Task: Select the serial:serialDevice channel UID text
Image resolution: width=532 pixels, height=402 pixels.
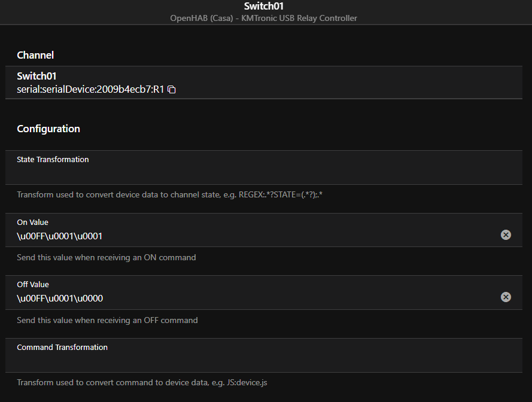Action: pyautogui.click(x=90, y=89)
